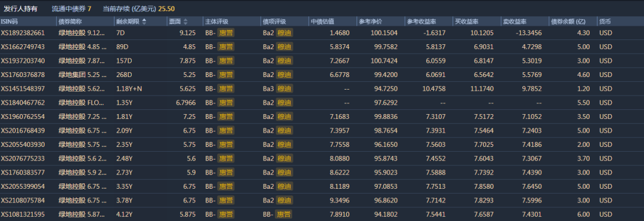Click 穆迪 badge in XS2055399054 row
This screenshot has width=644, height=221.
tap(285, 186)
